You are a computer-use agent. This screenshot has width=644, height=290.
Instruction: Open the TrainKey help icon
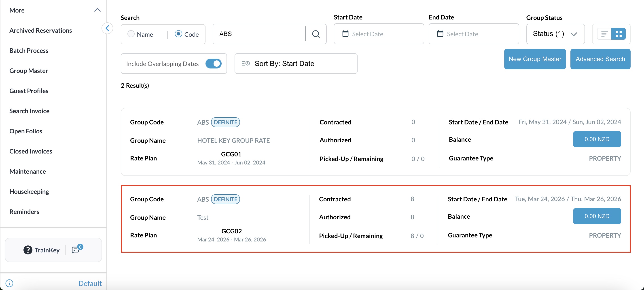tap(28, 250)
